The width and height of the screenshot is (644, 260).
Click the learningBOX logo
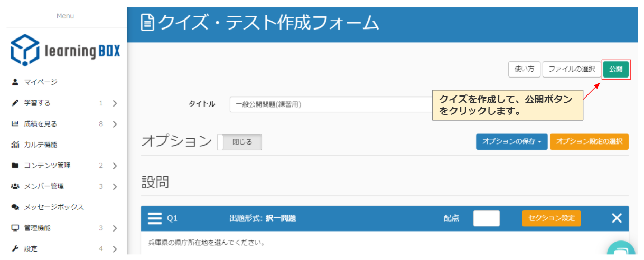point(65,51)
